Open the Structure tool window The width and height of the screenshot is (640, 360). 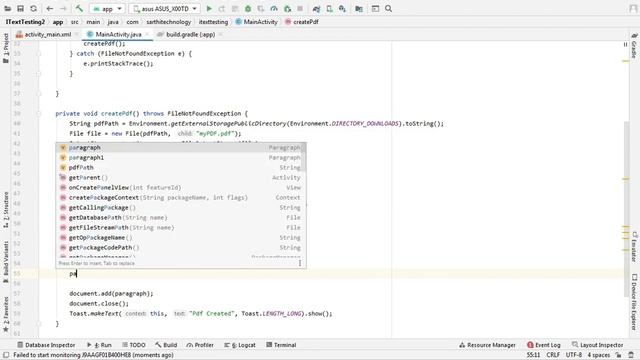coord(6,210)
